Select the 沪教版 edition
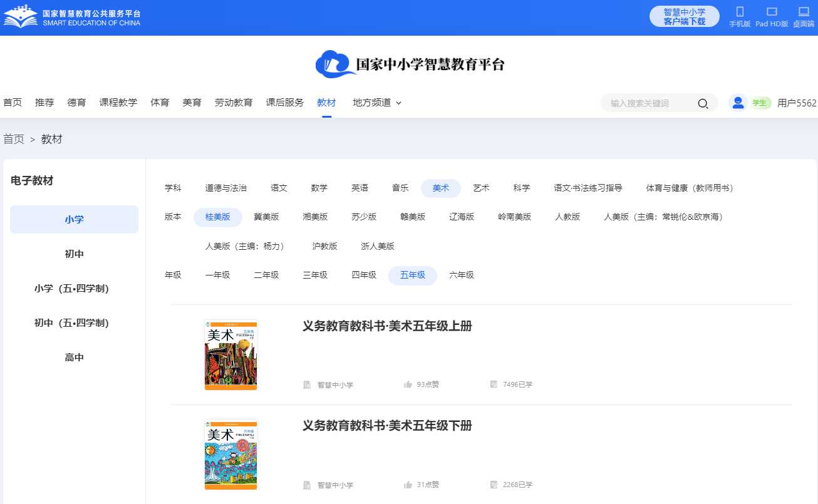Viewport: 818px width, 504px height. point(325,246)
